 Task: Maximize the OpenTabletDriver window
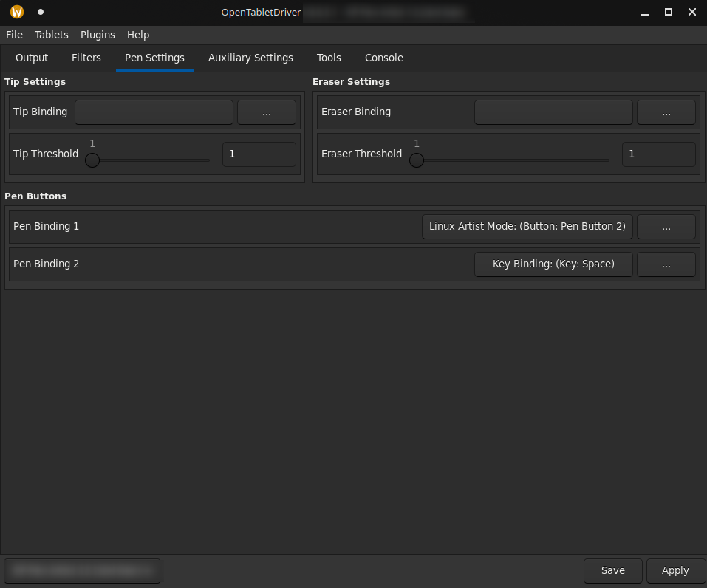coord(669,12)
